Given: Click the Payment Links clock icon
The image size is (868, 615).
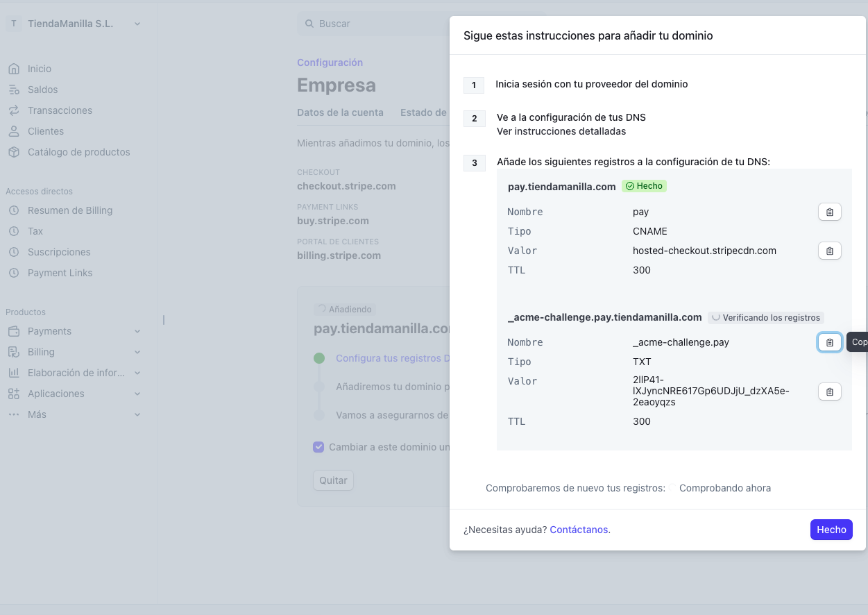Looking at the screenshot, I should pyautogui.click(x=14, y=273).
